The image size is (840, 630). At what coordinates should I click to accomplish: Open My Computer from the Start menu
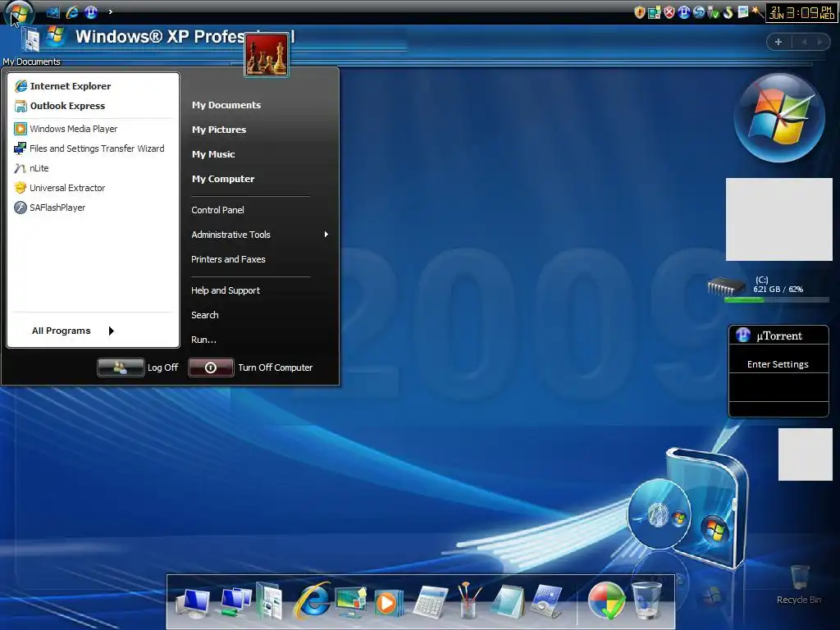point(223,179)
